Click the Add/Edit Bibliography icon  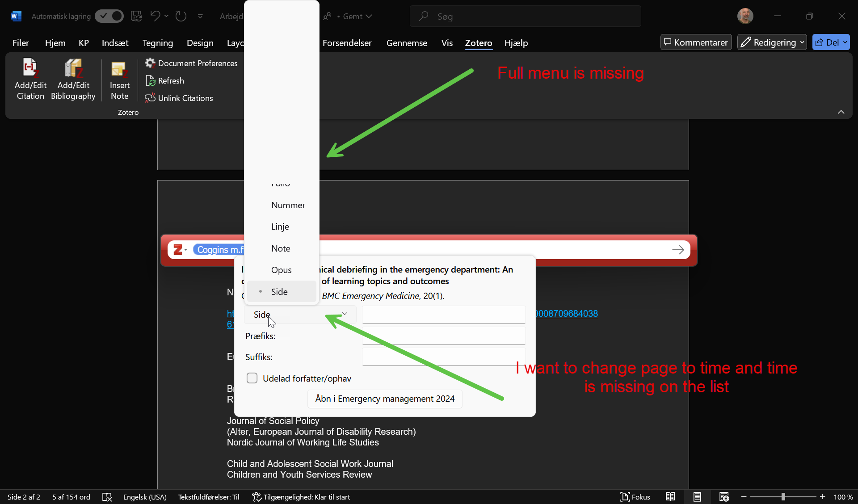coord(73,68)
